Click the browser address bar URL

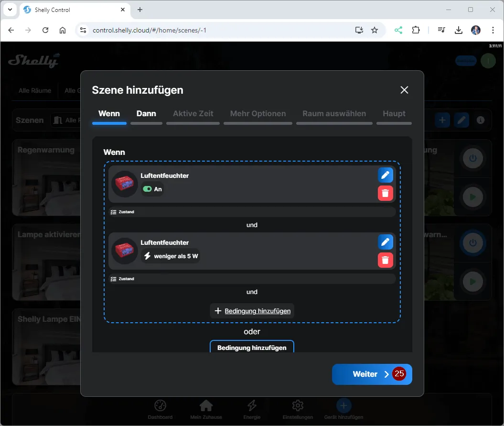(x=150, y=30)
